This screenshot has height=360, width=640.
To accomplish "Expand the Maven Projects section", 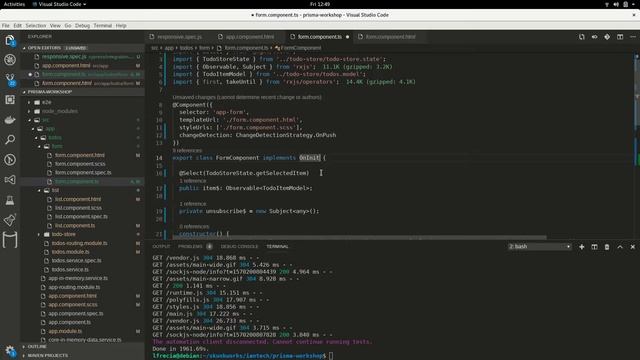I will click(47, 356).
